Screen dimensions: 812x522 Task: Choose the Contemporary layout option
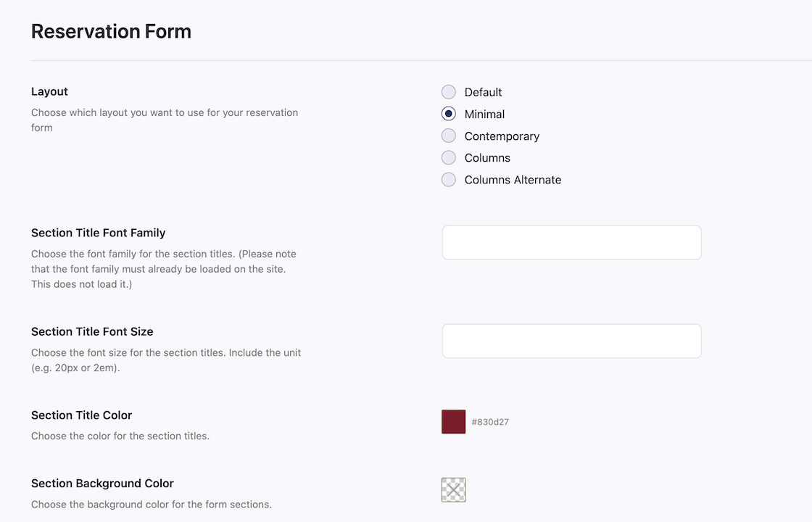pos(449,136)
